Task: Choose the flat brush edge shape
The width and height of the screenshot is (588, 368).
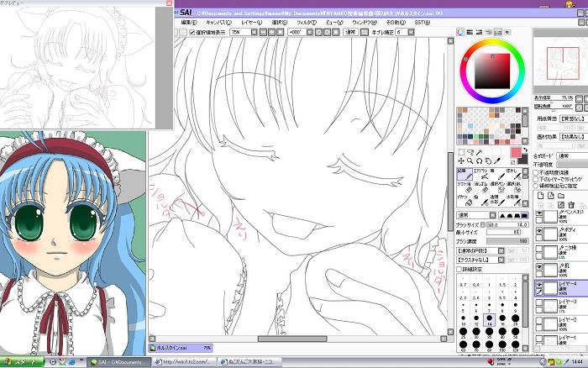Action: point(524,215)
